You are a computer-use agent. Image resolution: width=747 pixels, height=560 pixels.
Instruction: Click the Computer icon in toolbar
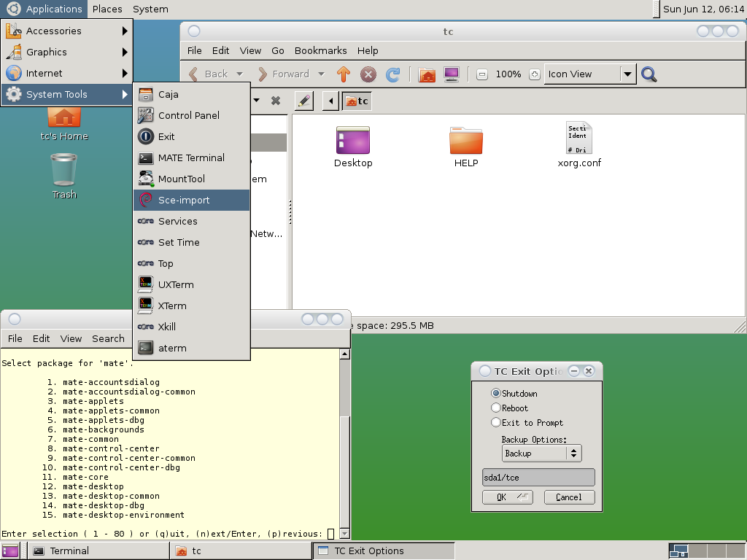(451, 74)
